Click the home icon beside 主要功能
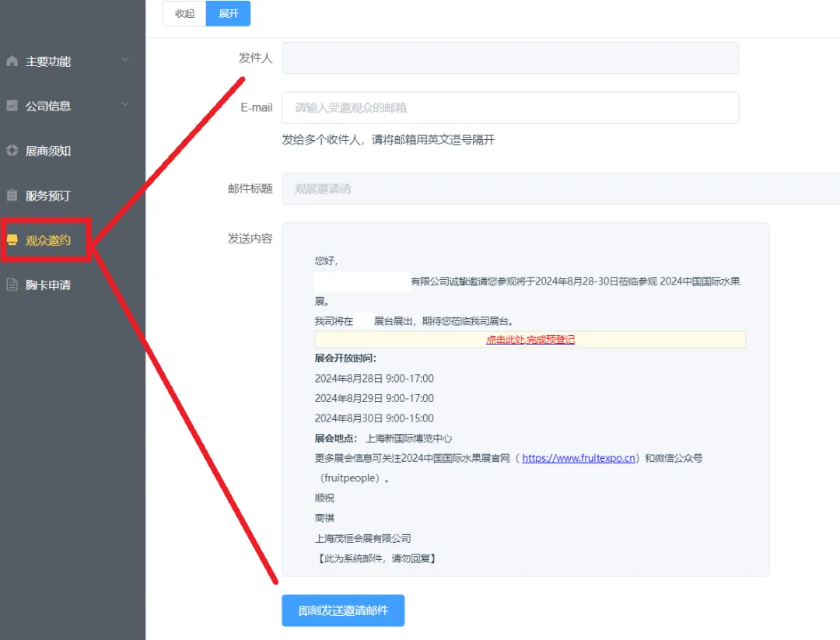This screenshot has width=840, height=640. pos(12,61)
